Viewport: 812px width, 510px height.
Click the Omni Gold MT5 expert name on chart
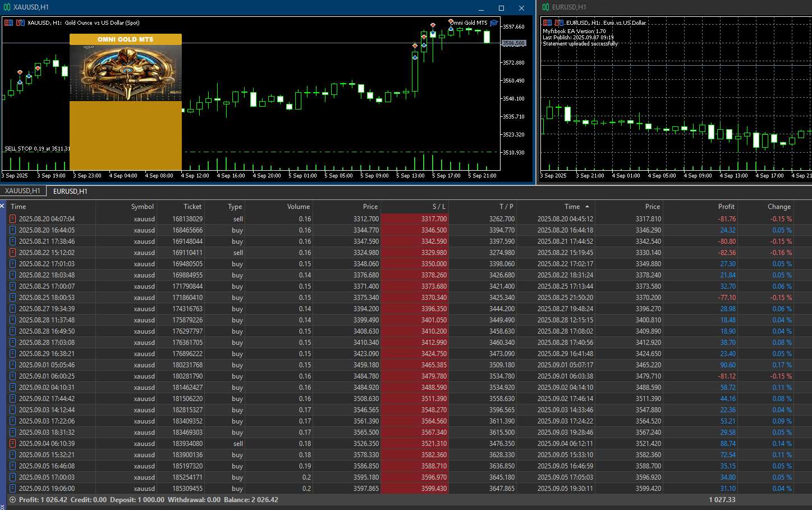(469, 23)
